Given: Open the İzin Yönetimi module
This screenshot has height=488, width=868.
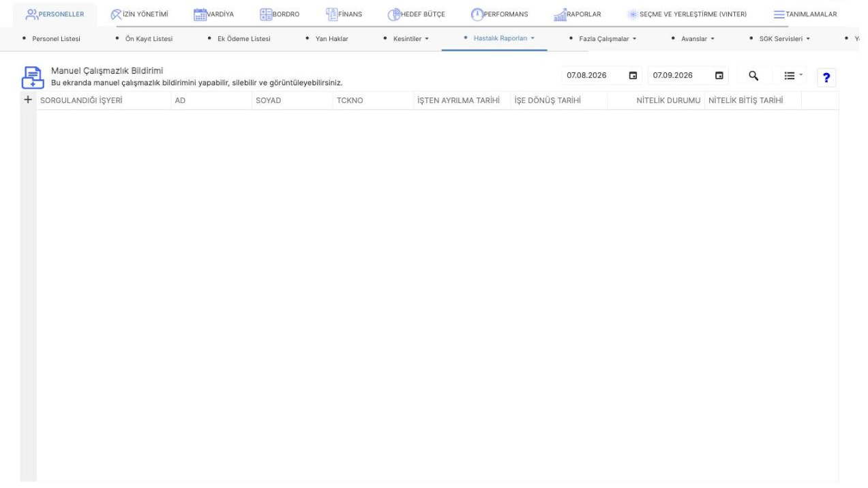Looking at the screenshot, I should click(x=139, y=14).
